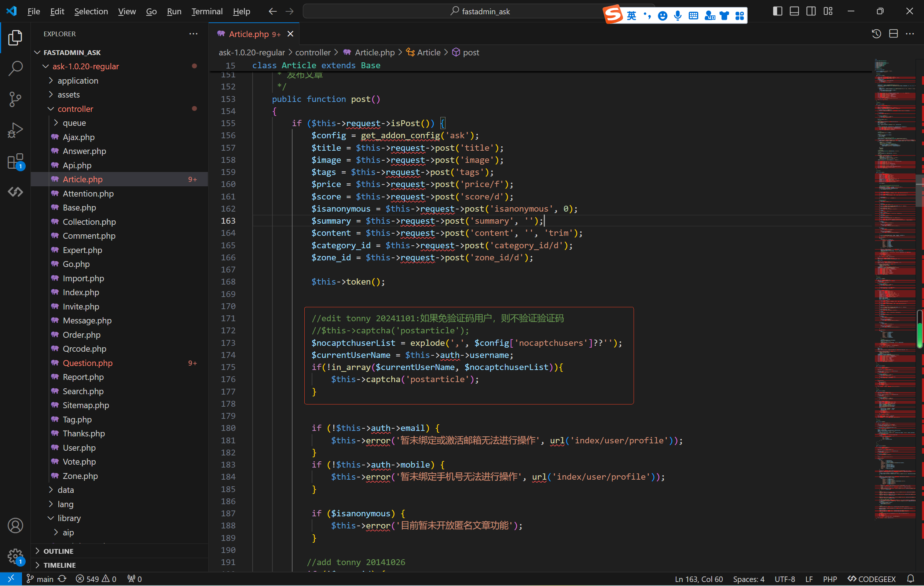Image resolution: width=924 pixels, height=586 pixels.
Task: Open the Extensions view icon
Action: click(x=15, y=161)
